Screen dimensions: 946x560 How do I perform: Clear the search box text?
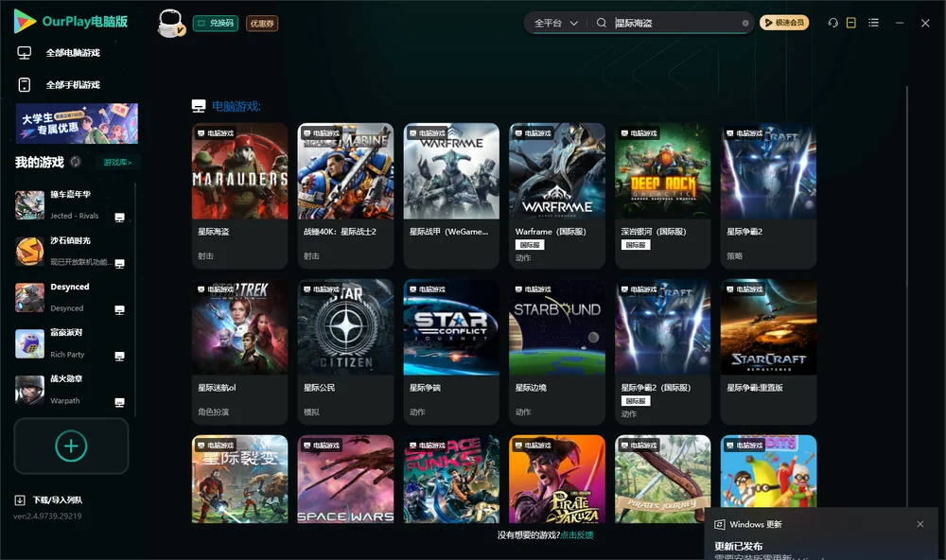pyautogui.click(x=745, y=23)
